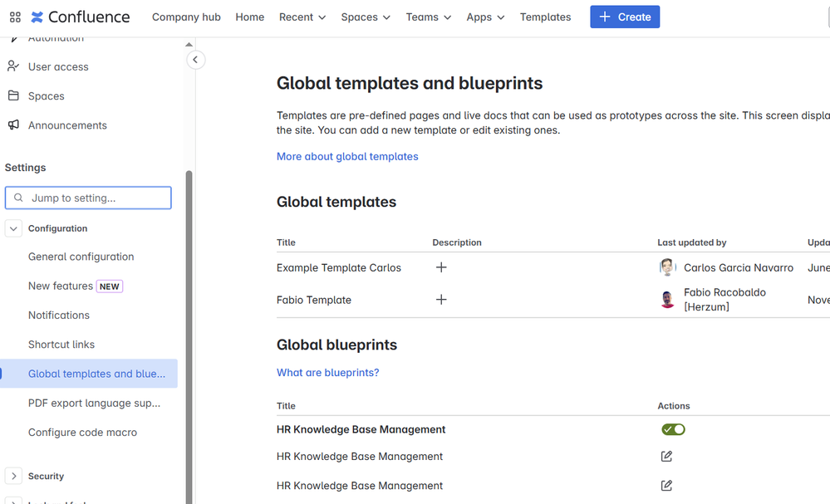Click the Confluence logo
830x504 pixels.
coord(80,17)
